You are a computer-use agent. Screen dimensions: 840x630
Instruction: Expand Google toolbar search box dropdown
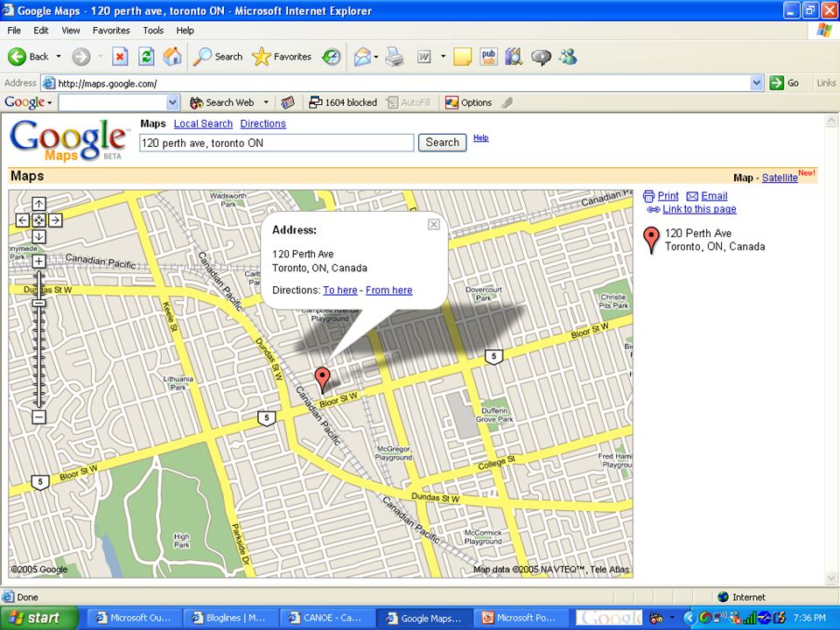coord(172,102)
